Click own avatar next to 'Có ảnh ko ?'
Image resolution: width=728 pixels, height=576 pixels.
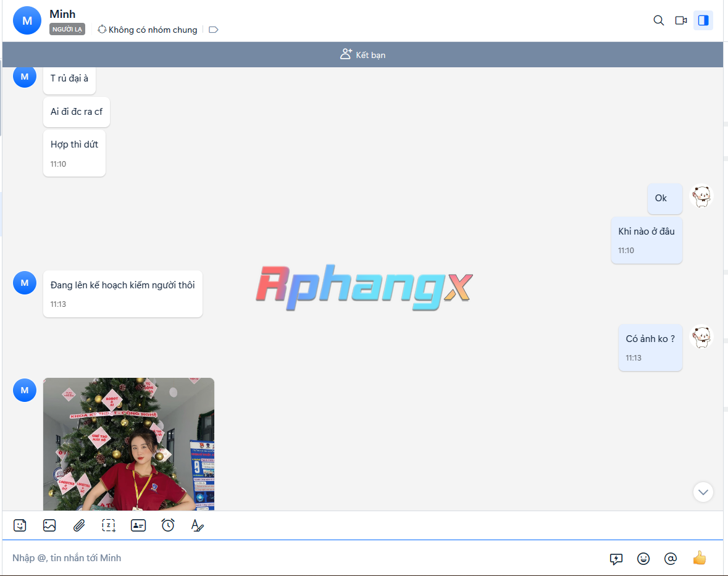[x=701, y=336]
